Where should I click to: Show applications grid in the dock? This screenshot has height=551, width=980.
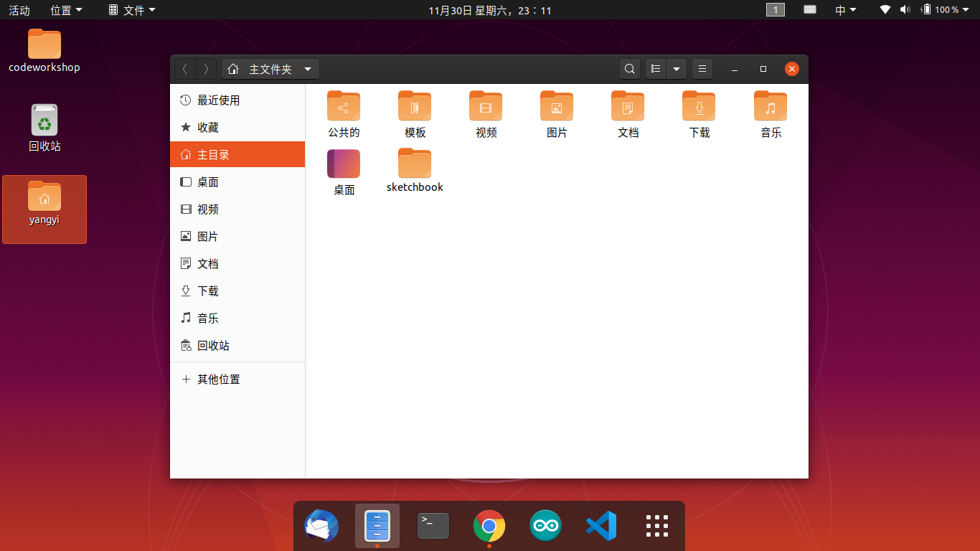[657, 526]
